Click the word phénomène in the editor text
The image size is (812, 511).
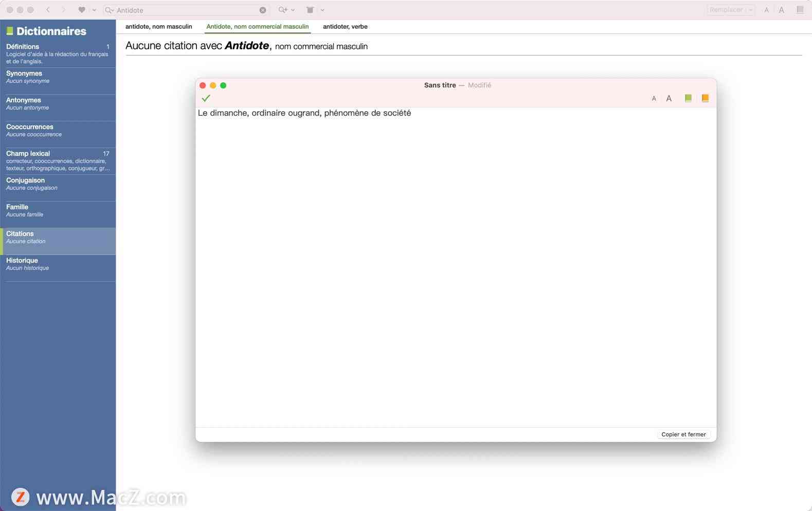click(x=346, y=113)
